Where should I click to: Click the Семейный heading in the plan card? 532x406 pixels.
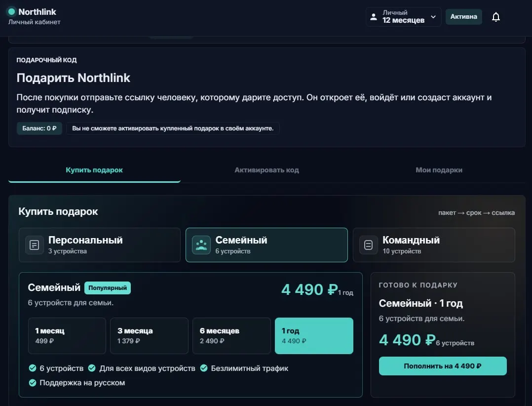click(54, 287)
